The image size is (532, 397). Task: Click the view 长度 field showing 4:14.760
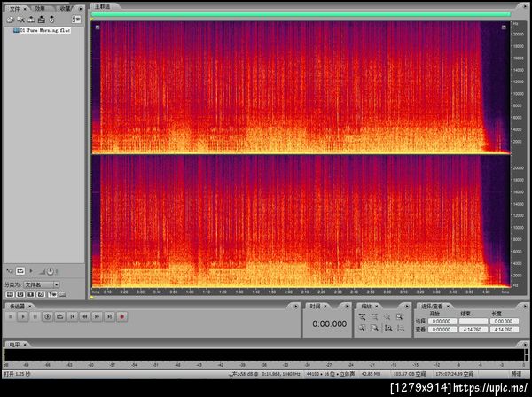[504, 330]
